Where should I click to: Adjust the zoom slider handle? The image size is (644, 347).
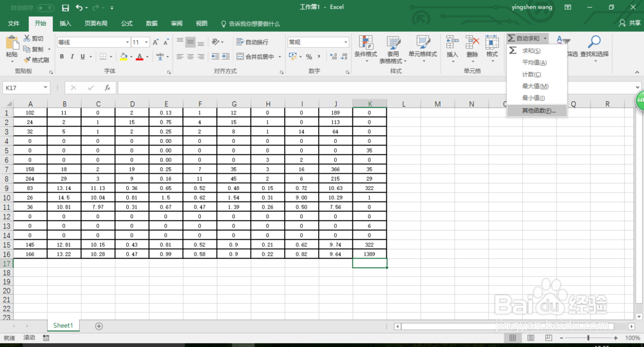pos(589,338)
